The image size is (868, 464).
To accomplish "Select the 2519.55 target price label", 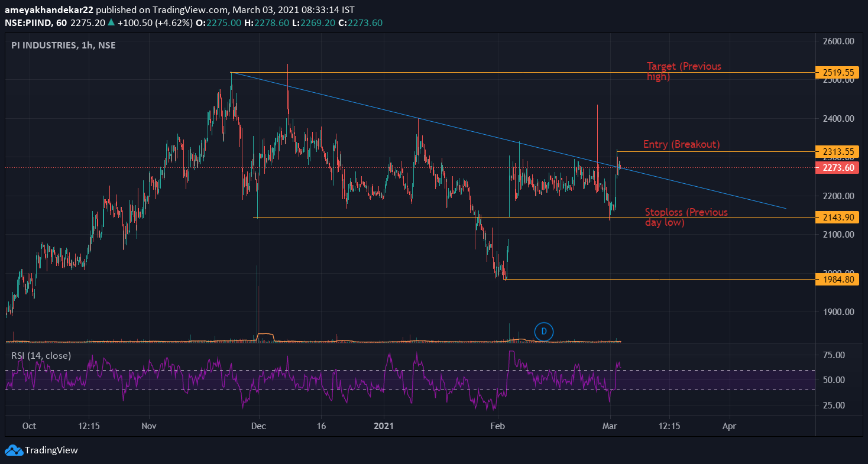I will pyautogui.click(x=837, y=72).
